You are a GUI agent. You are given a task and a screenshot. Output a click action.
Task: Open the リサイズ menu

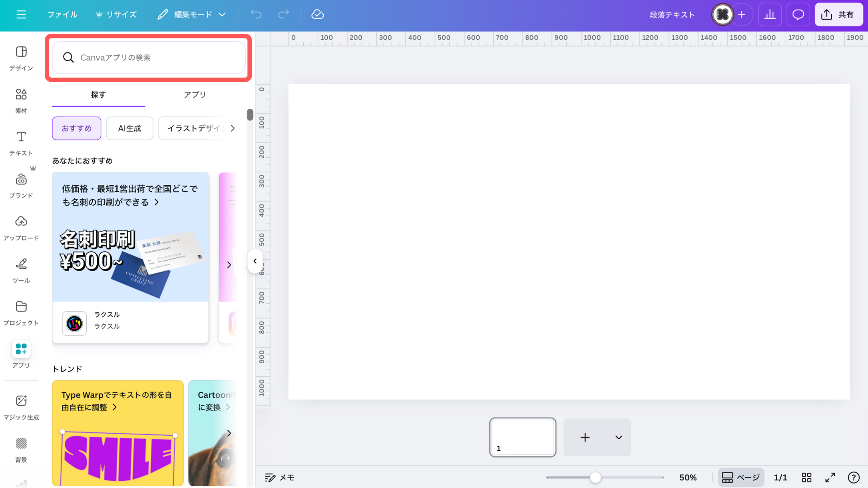(116, 14)
